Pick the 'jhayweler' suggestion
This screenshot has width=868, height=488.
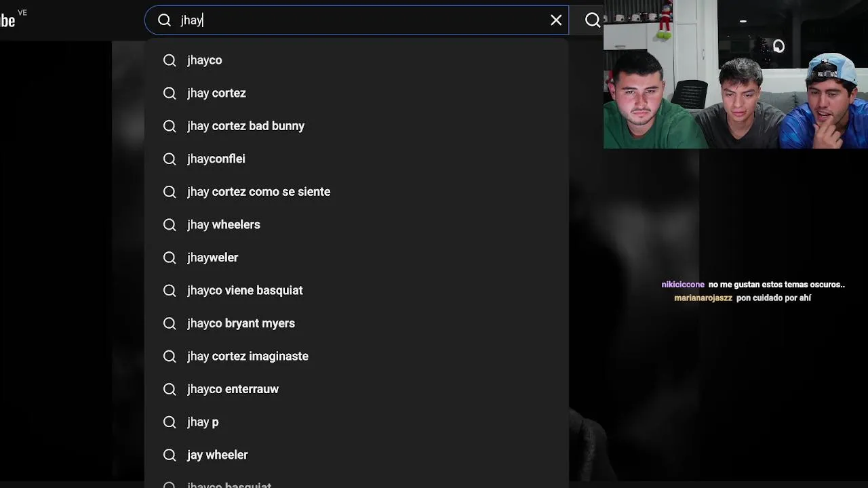coord(357,258)
